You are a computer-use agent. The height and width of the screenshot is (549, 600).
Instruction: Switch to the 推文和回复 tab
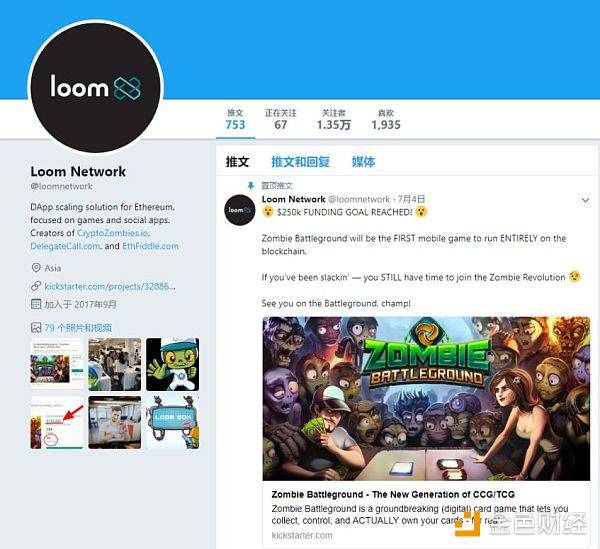[300, 162]
